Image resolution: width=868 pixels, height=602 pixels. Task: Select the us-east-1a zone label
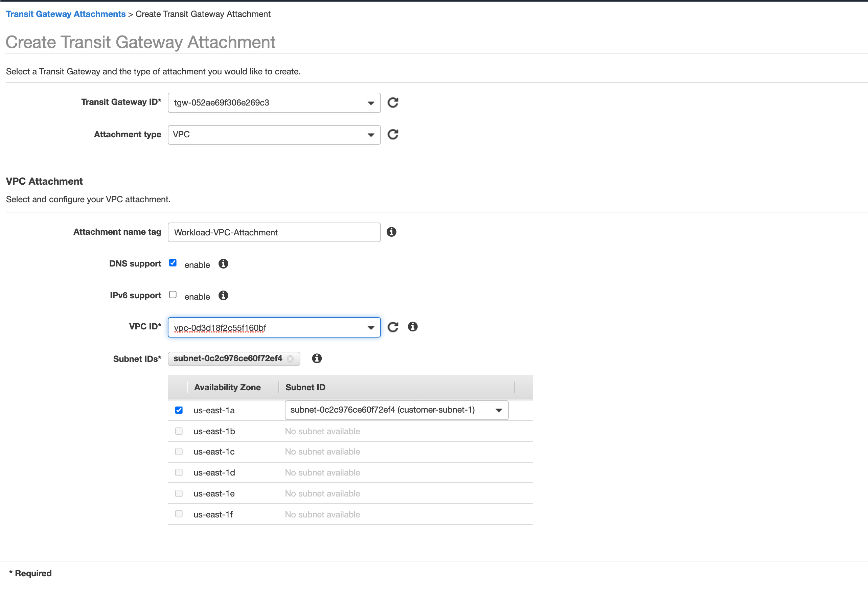(x=214, y=411)
